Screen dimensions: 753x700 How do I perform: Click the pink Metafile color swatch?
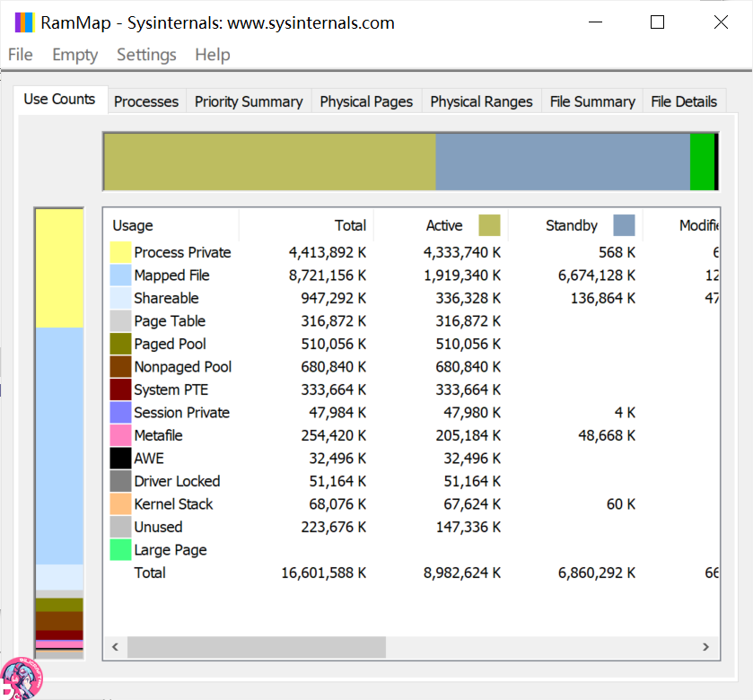pos(120,435)
